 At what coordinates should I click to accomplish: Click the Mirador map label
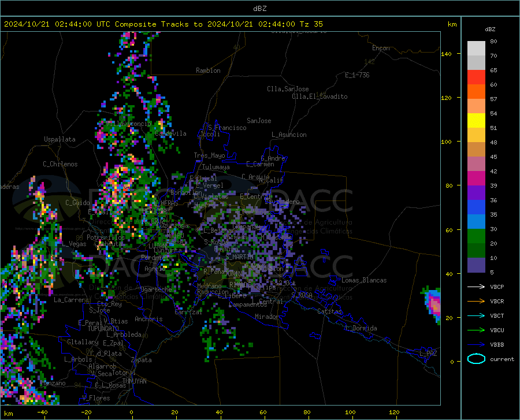[267, 317]
